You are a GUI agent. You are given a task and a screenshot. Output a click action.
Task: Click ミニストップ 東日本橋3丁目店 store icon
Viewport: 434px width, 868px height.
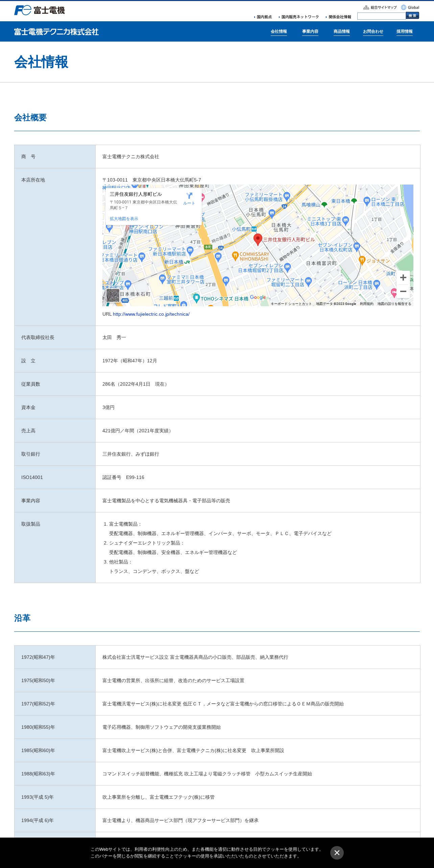tap(345, 221)
